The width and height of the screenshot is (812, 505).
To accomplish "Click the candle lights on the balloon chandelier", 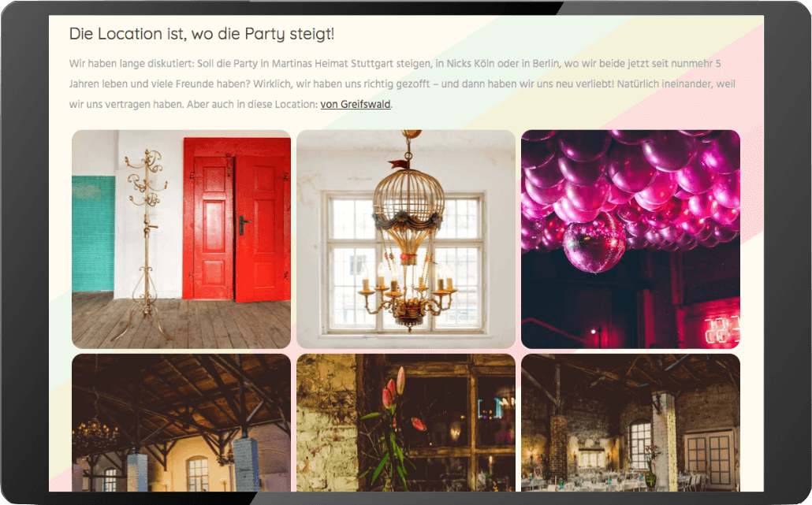I will tap(407, 282).
